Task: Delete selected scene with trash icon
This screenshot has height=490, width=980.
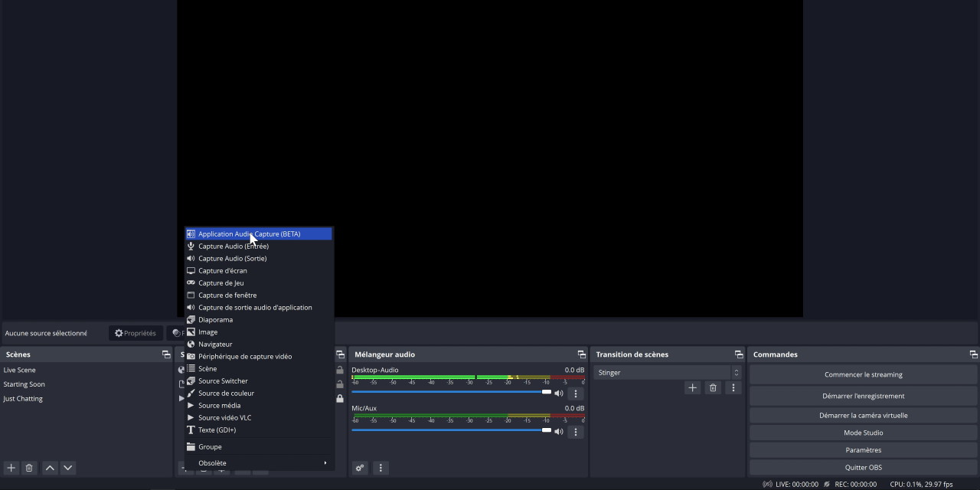Action: 29,468
